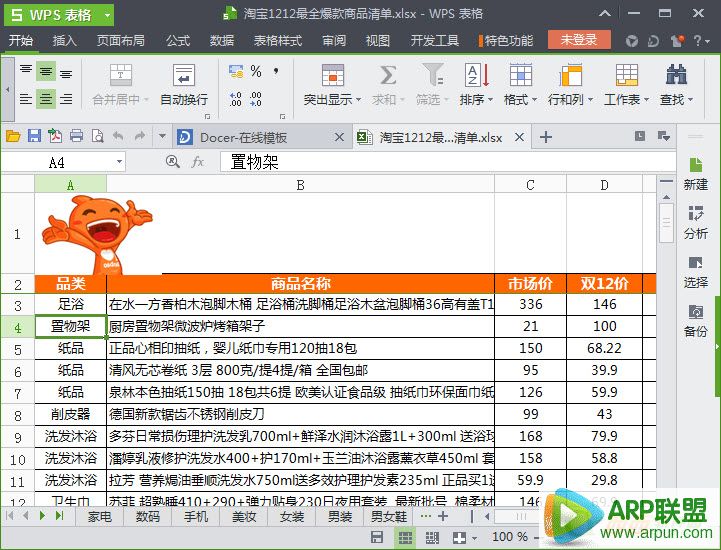Click 新建 in right sidebar
The image size is (721, 550).
point(695,173)
